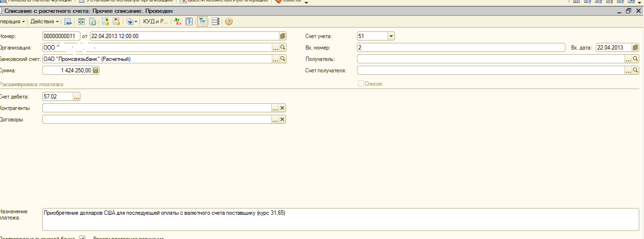Screen dimensions: 644x239
Task: Click the Дт/Кт posting results icon
Action: 178,21
